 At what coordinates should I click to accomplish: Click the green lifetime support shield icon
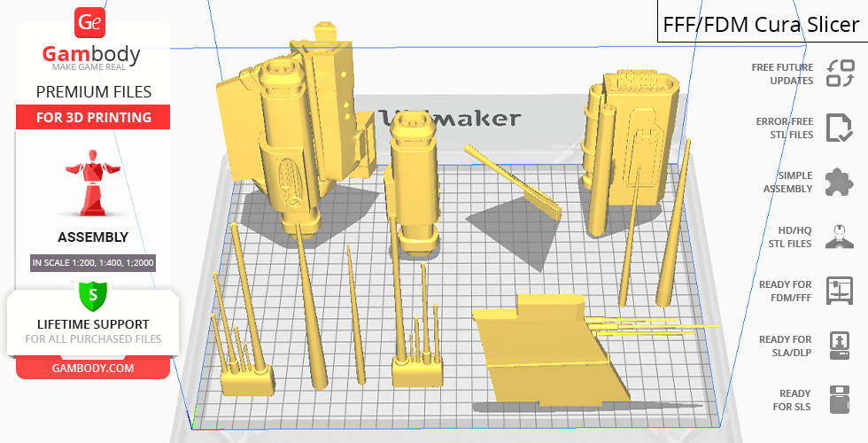[x=92, y=294]
